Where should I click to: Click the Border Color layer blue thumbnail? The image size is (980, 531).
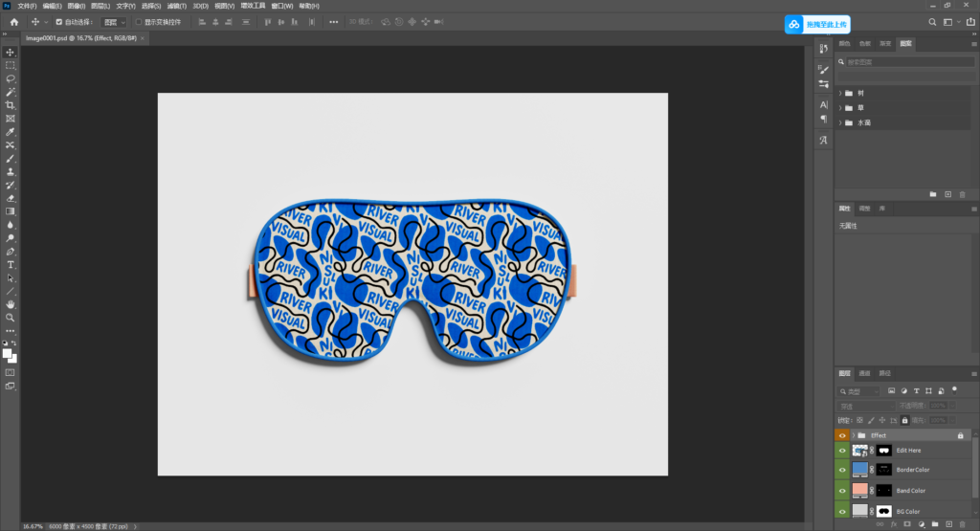pyautogui.click(x=860, y=469)
